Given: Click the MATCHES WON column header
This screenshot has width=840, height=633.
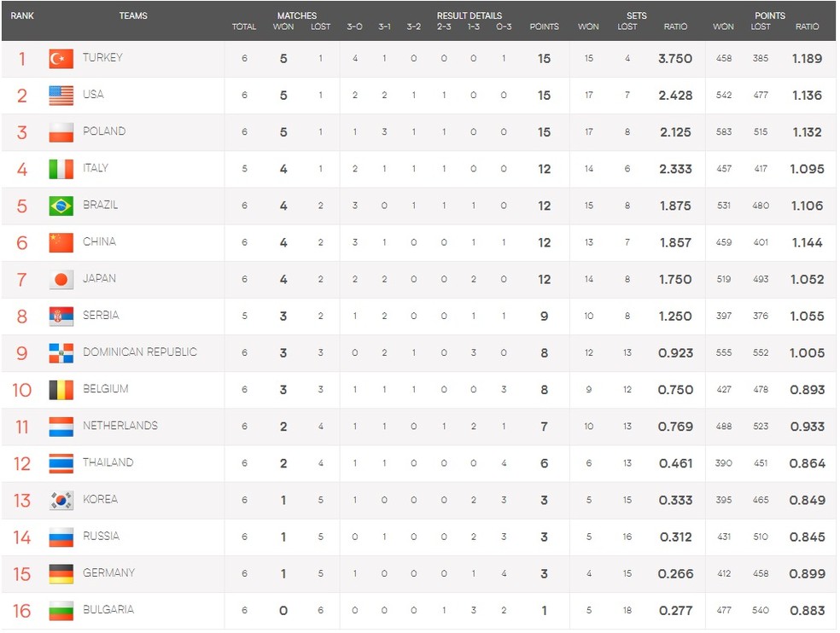Looking at the screenshot, I should coord(283,26).
